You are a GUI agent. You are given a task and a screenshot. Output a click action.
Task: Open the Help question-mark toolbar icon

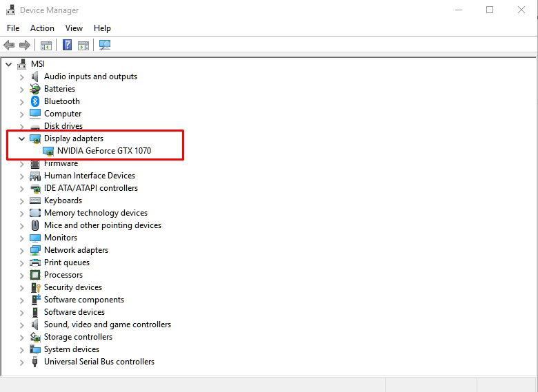[x=68, y=45]
